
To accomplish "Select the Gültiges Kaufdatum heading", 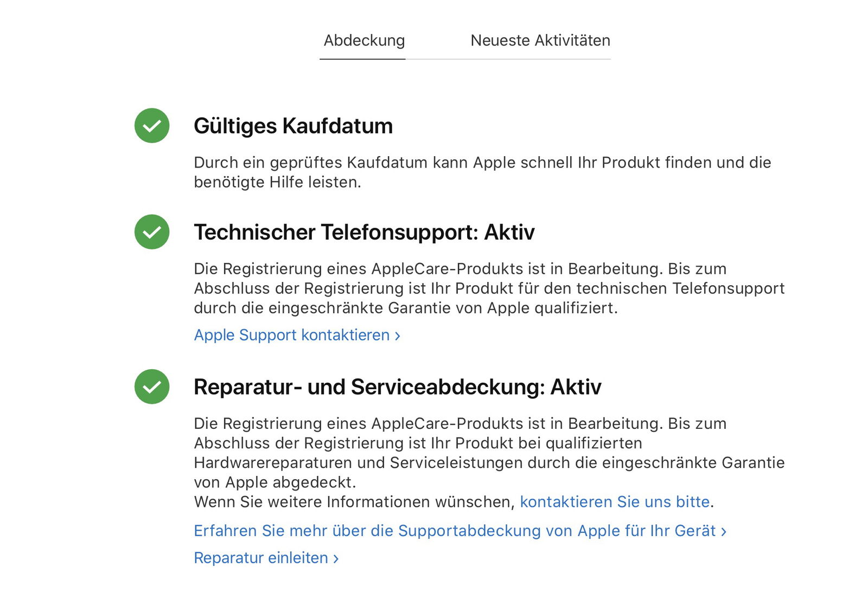I will tap(293, 126).
